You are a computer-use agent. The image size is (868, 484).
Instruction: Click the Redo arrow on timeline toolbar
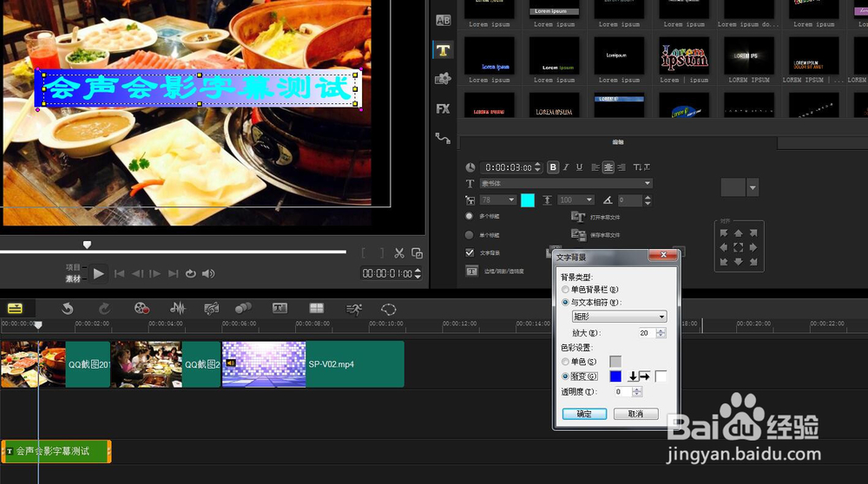click(104, 309)
